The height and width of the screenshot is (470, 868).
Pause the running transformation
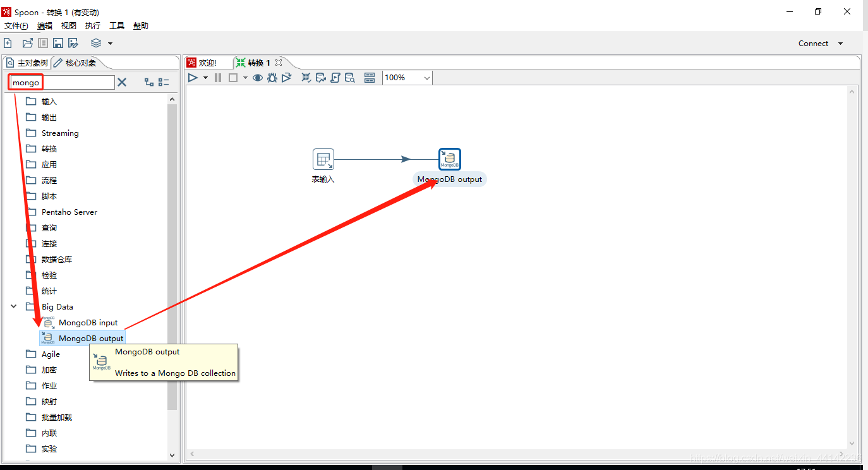point(218,78)
